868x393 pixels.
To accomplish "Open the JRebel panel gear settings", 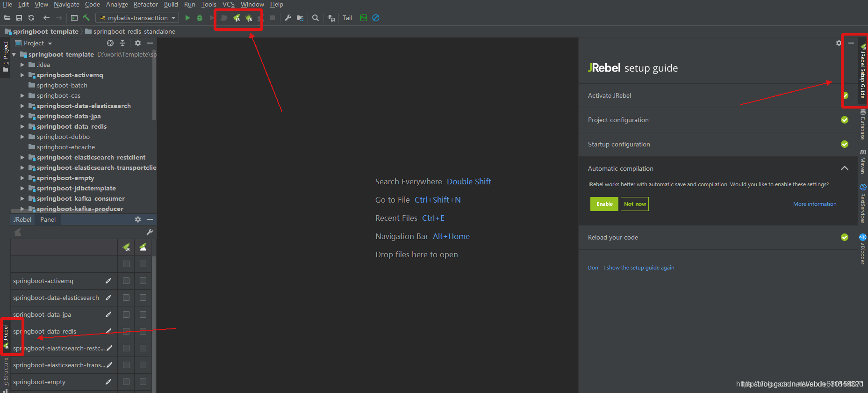I will point(138,219).
